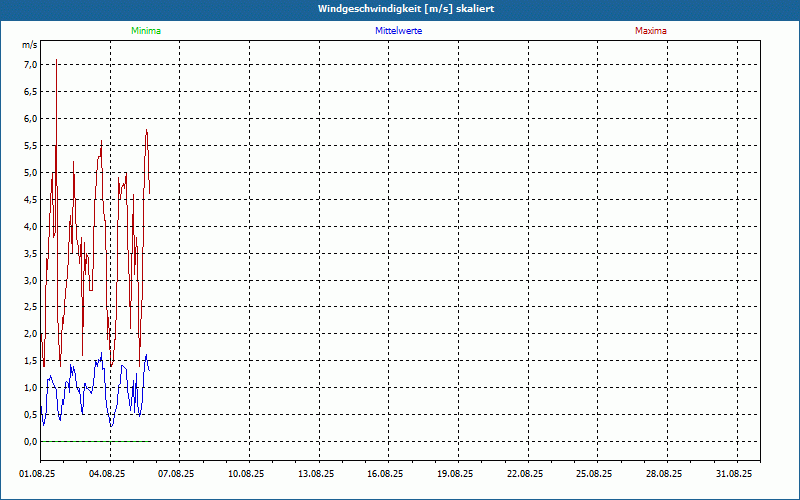This screenshot has height=500, width=800.
Task: Click the 31.08.25 date label
Action: click(734, 474)
